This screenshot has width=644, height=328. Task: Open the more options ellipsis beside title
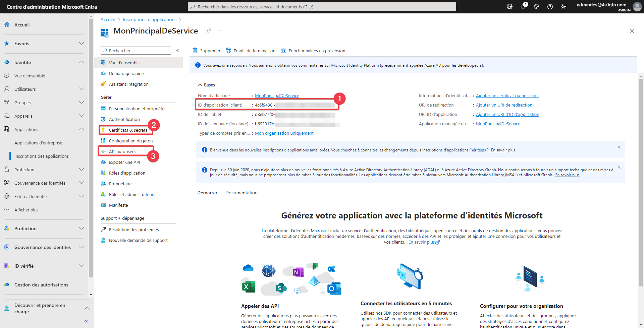[219, 31]
